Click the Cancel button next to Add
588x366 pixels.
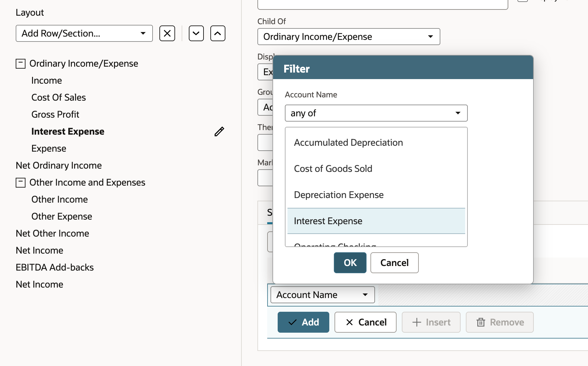[366, 322]
